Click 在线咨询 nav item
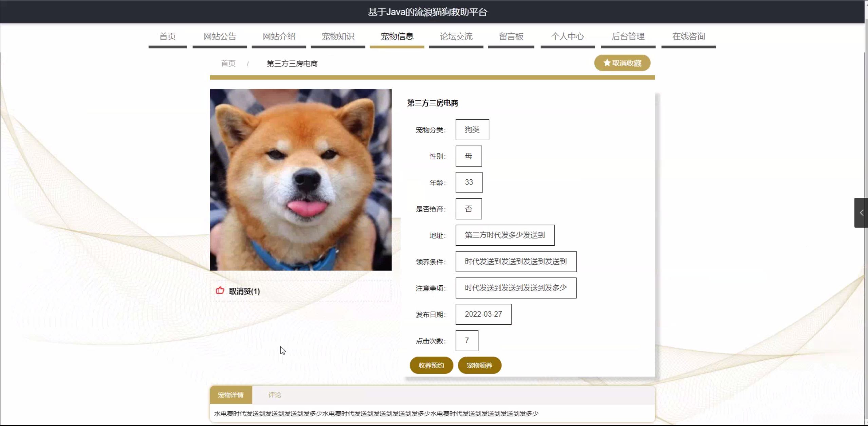The width and height of the screenshot is (868, 426). click(688, 36)
